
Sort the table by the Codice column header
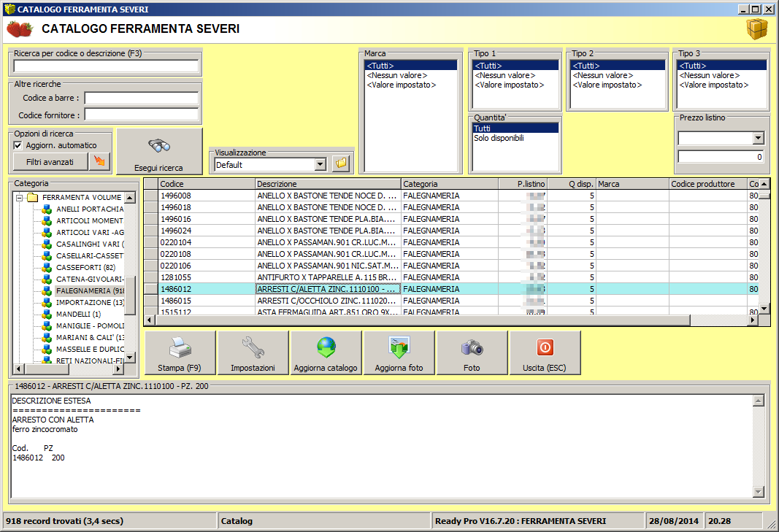pos(207,184)
